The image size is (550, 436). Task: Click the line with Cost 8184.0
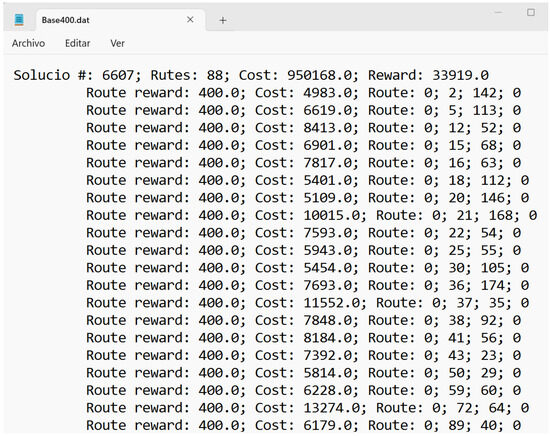click(x=303, y=338)
